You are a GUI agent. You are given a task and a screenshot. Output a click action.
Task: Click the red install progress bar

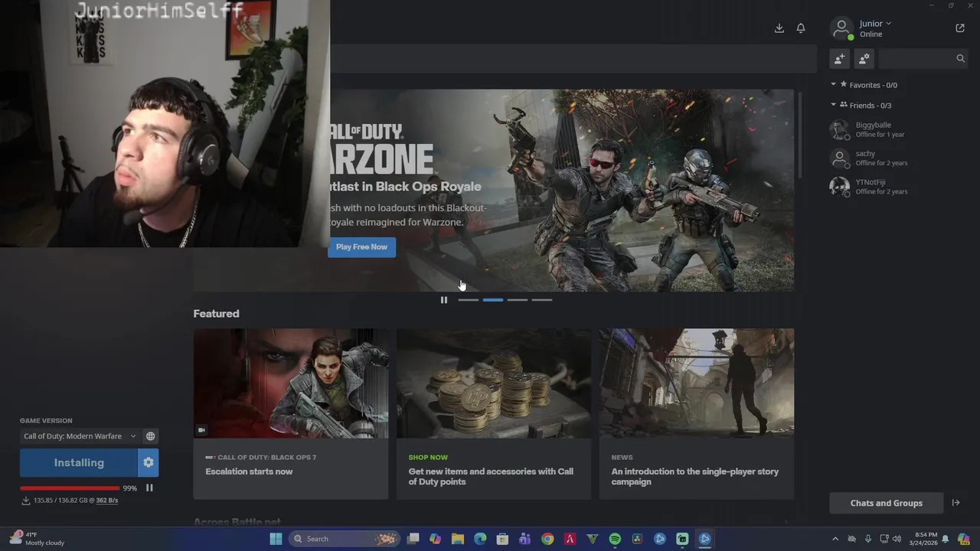pyautogui.click(x=70, y=488)
